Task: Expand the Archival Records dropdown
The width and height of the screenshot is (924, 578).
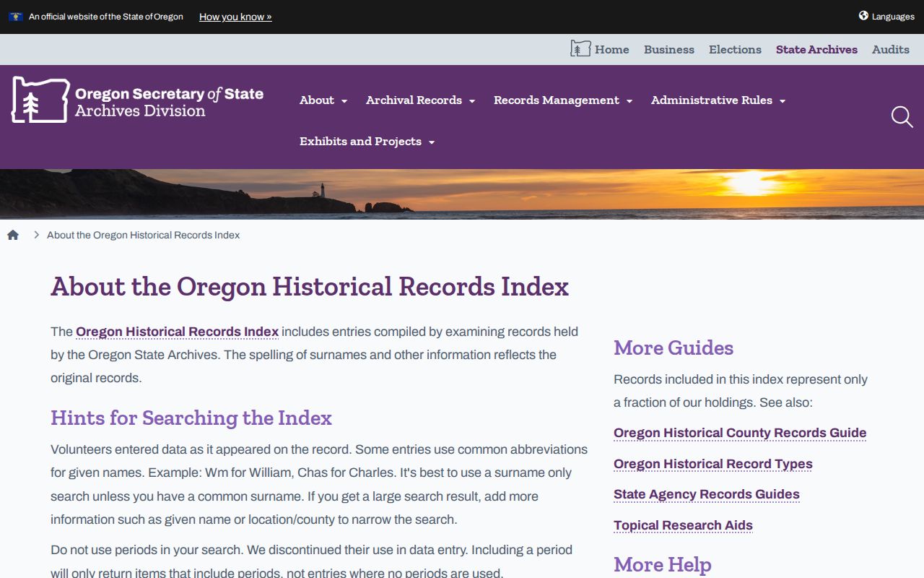Action: pyautogui.click(x=420, y=100)
